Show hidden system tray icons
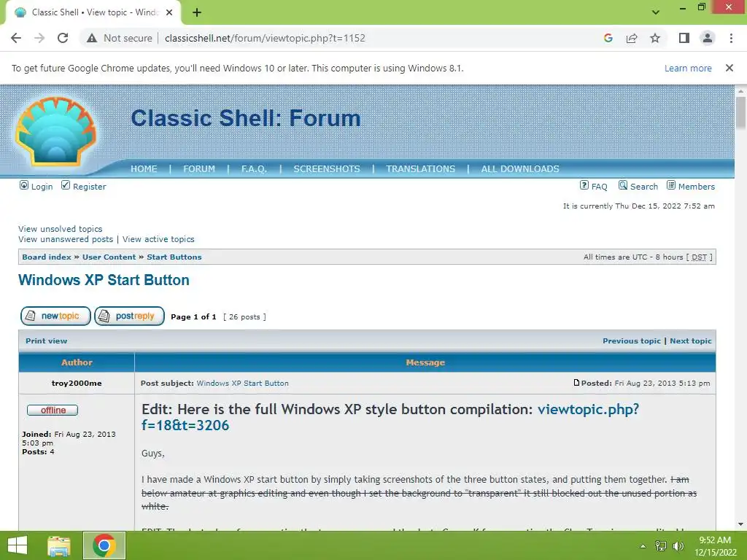 click(643, 546)
